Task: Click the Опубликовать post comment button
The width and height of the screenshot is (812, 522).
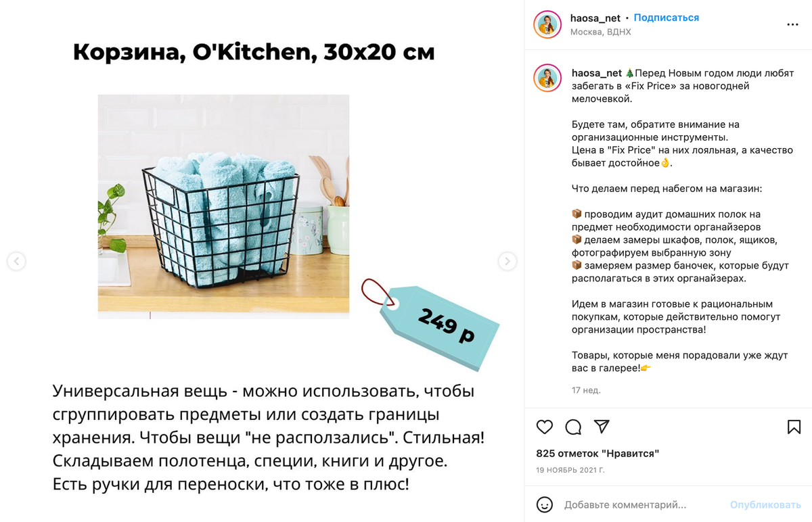Action: tap(765, 504)
